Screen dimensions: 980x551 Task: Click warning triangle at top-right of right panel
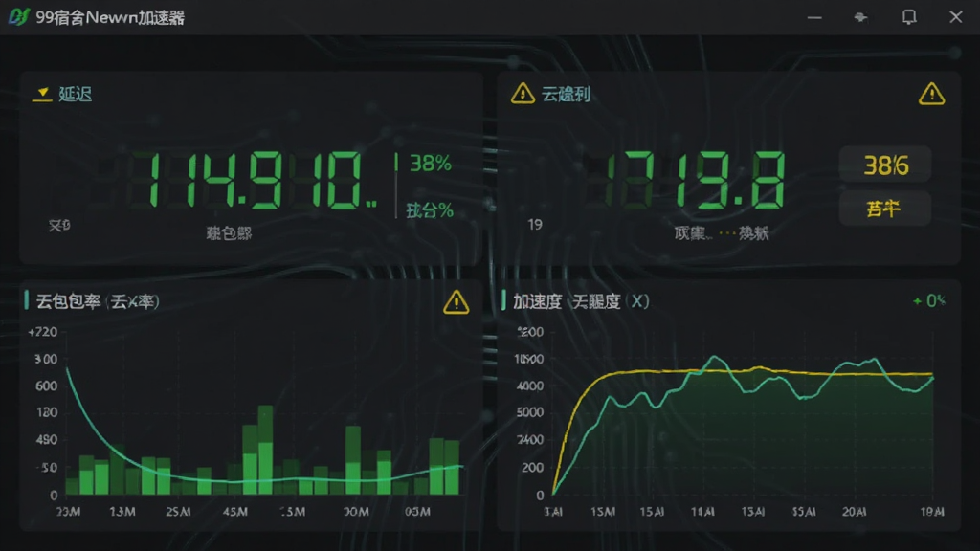931,95
